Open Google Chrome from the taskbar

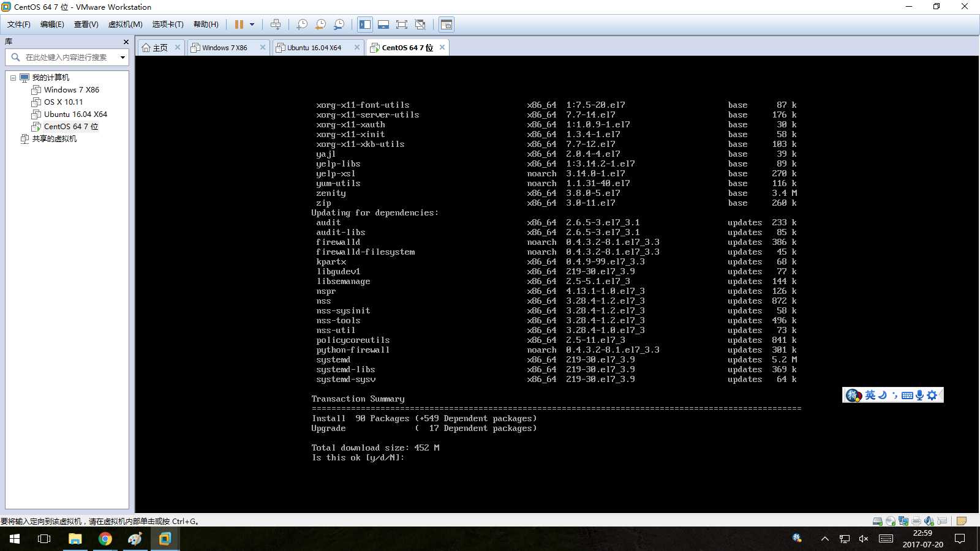pos(105,539)
